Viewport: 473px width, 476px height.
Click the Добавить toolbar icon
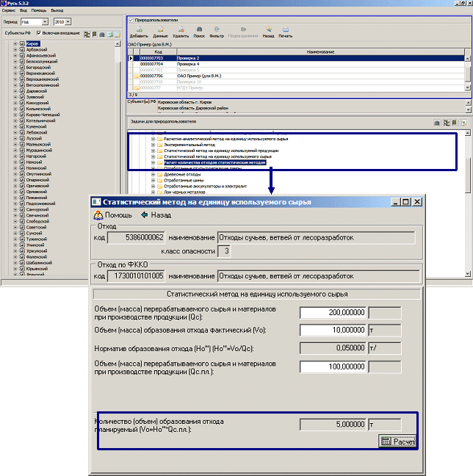pos(138,31)
